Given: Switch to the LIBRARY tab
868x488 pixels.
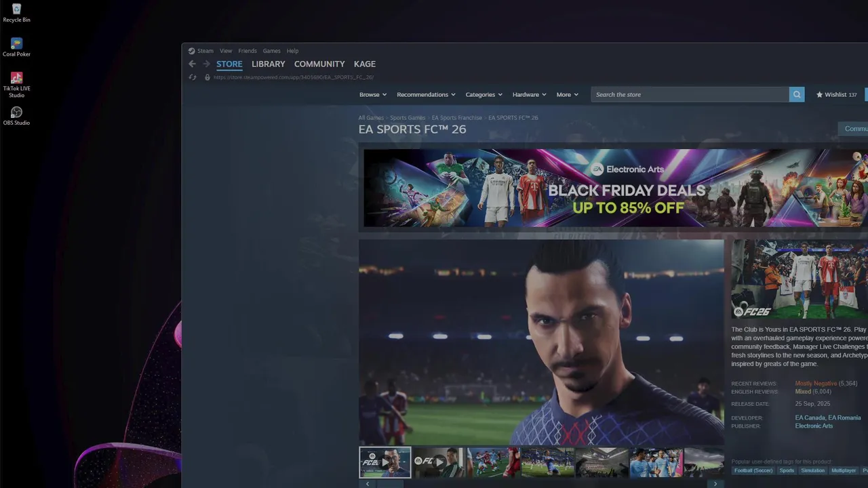Looking at the screenshot, I should pos(269,64).
